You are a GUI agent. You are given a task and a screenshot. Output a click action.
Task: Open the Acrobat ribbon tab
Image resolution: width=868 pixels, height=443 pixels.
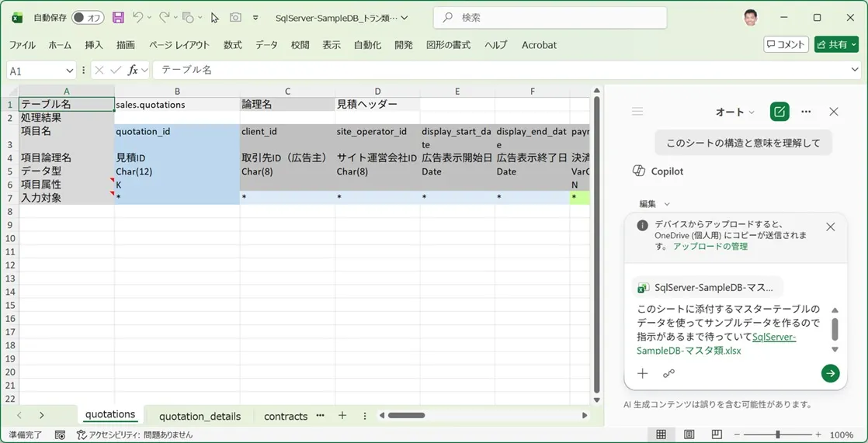pyautogui.click(x=539, y=45)
